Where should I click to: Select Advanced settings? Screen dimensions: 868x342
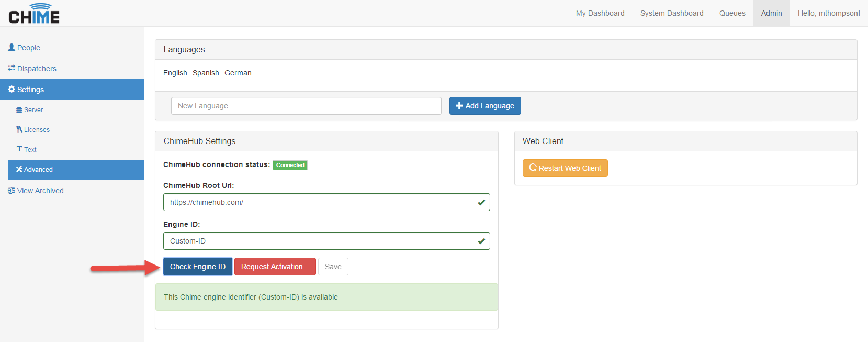point(76,170)
